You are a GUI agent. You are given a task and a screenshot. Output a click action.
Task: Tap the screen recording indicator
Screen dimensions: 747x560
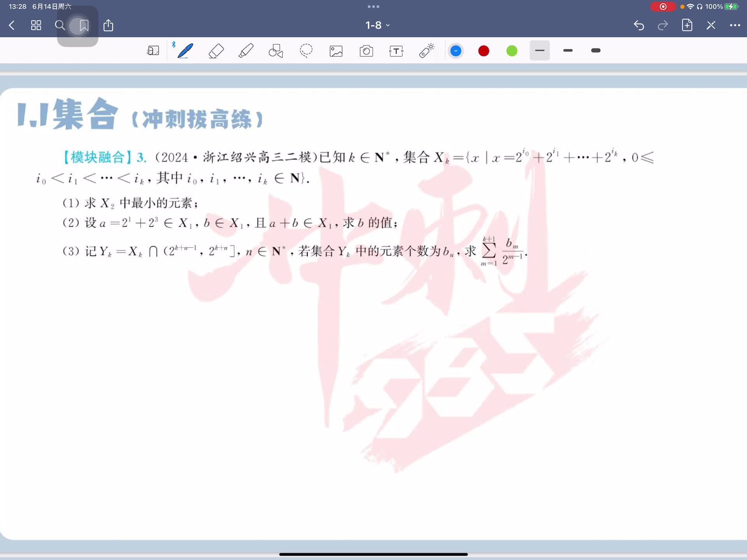(x=663, y=7)
